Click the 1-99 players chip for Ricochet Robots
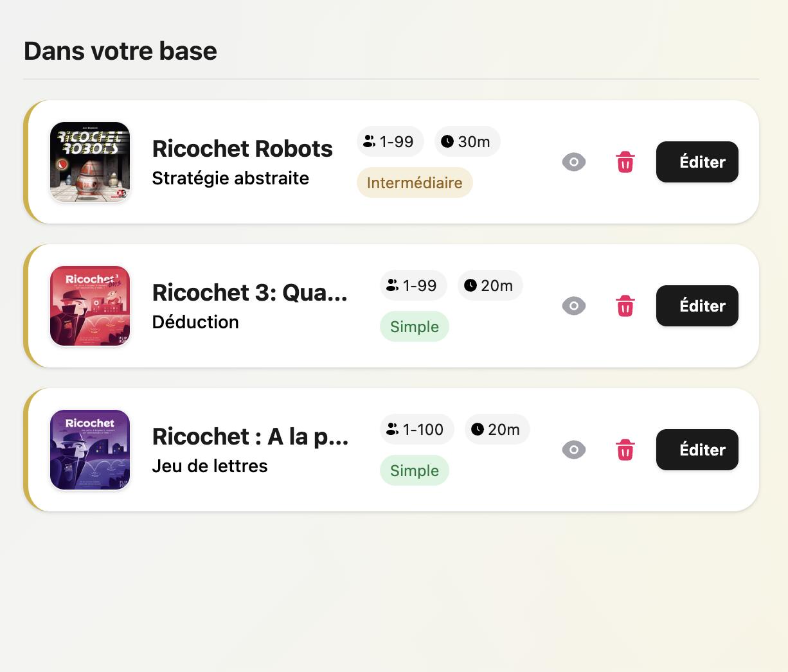Image resolution: width=788 pixels, height=672 pixels. (390, 142)
